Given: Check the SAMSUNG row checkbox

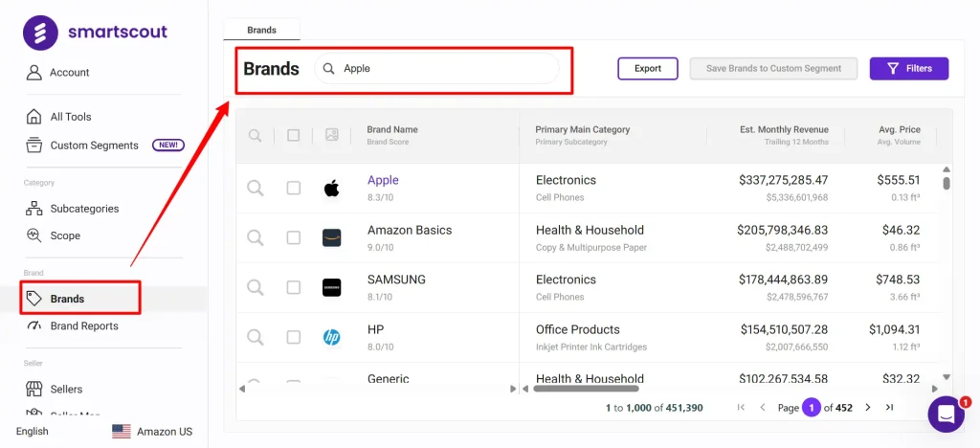Looking at the screenshot, I should point(293,287).
